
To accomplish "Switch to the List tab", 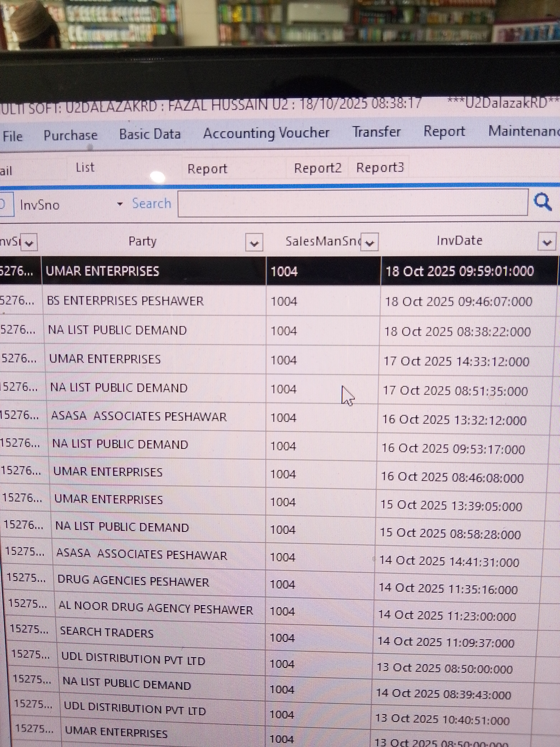I will coord(85,168).
